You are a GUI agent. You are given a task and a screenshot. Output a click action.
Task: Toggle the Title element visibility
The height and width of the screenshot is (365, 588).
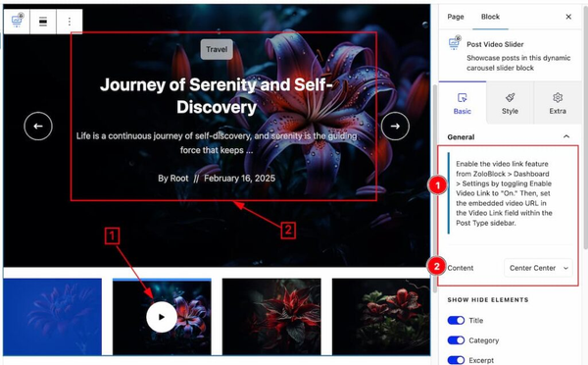[x=456, y=320]
